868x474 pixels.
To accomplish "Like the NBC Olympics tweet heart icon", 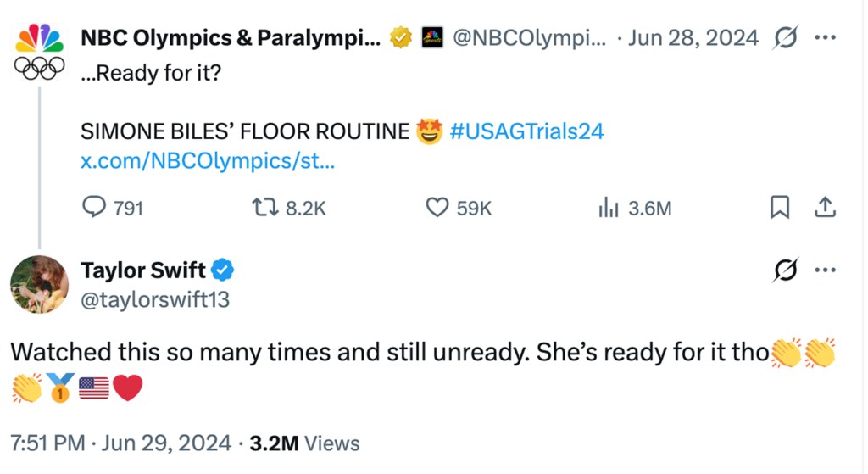I will click(x=437, y=208).
